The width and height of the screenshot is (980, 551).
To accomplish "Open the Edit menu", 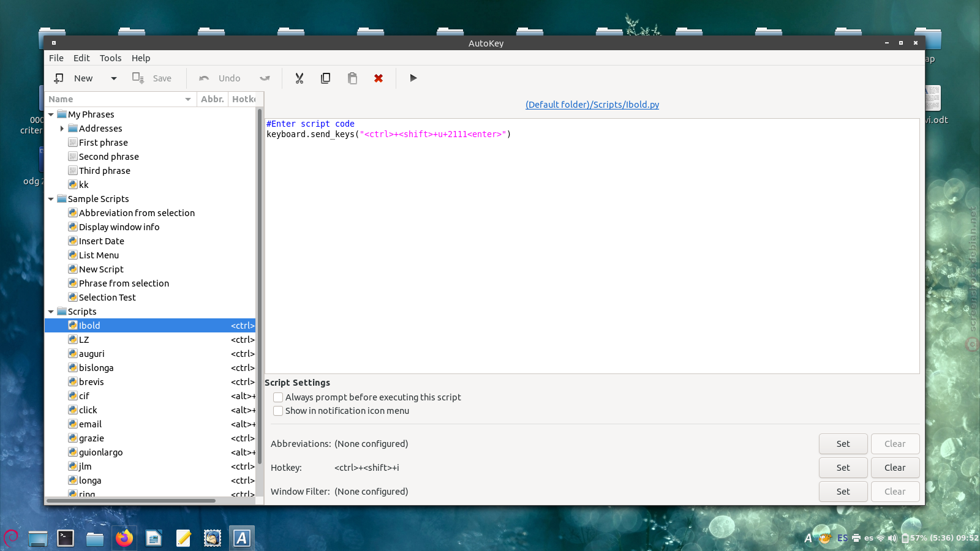I will [81, 58].
